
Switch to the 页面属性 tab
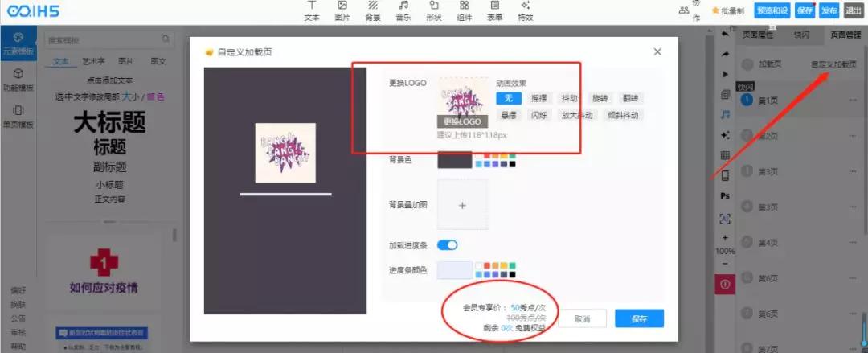tap(758, 35)
